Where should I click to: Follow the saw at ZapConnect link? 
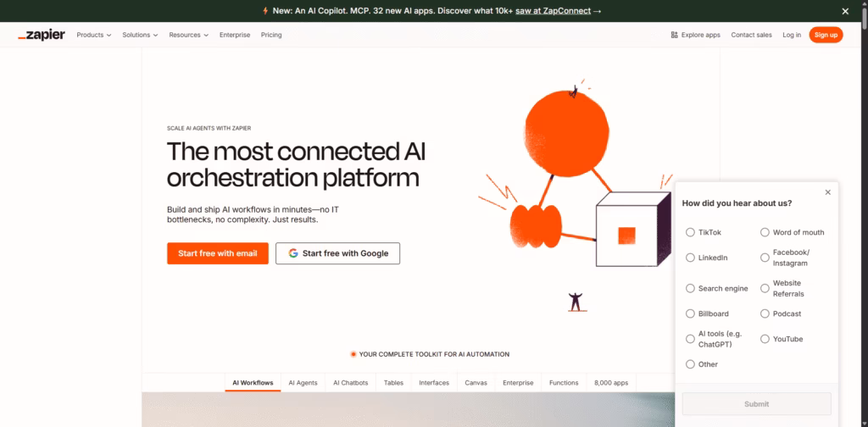553,10
